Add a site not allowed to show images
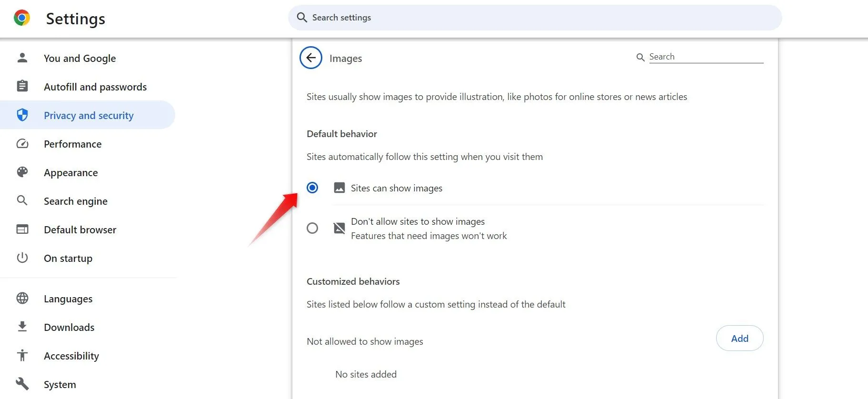Image resolution: width=868 pixels, height=399 pixels. (739, 338)
